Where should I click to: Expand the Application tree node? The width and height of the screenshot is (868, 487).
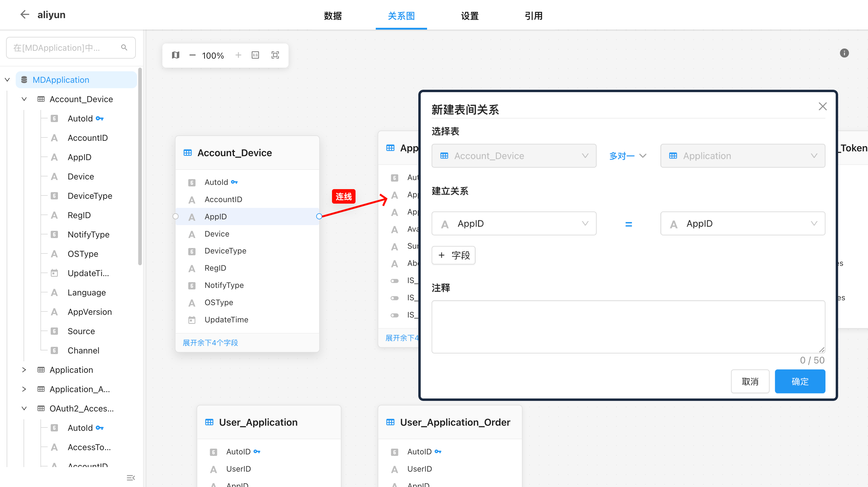coord(24,370)
